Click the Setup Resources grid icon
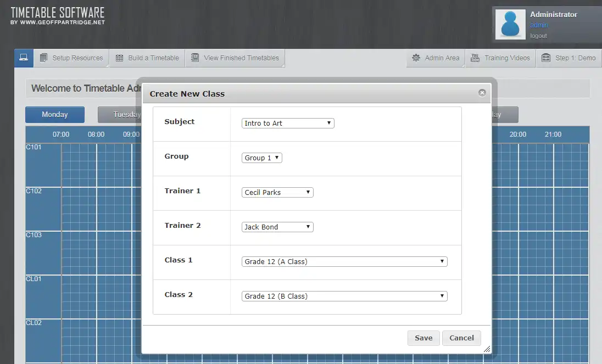602x364 pixels. [43, 58]
